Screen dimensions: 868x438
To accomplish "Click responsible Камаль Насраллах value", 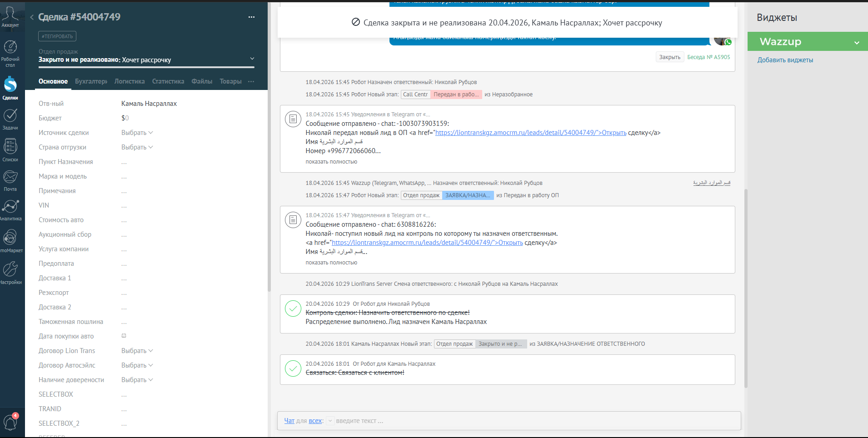I will (149, 104).
